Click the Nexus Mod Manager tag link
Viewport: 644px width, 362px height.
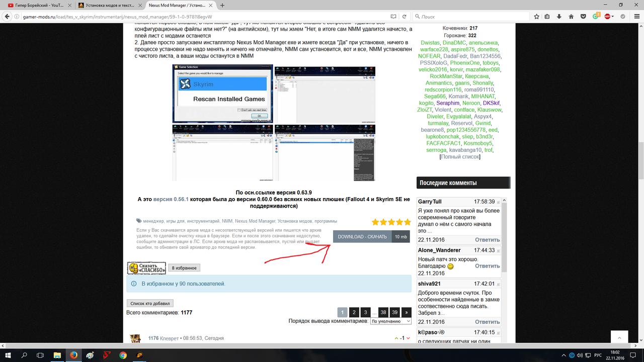(x=255, y=221)
